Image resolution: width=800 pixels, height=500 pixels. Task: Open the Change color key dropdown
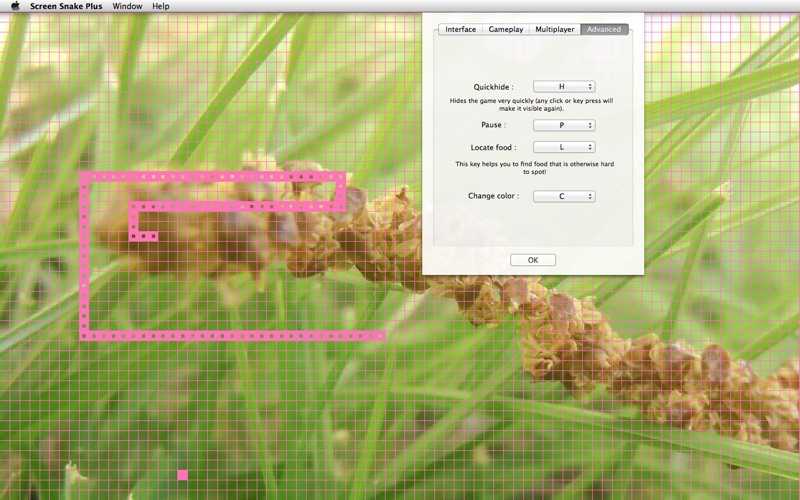(x=564, y=196)
